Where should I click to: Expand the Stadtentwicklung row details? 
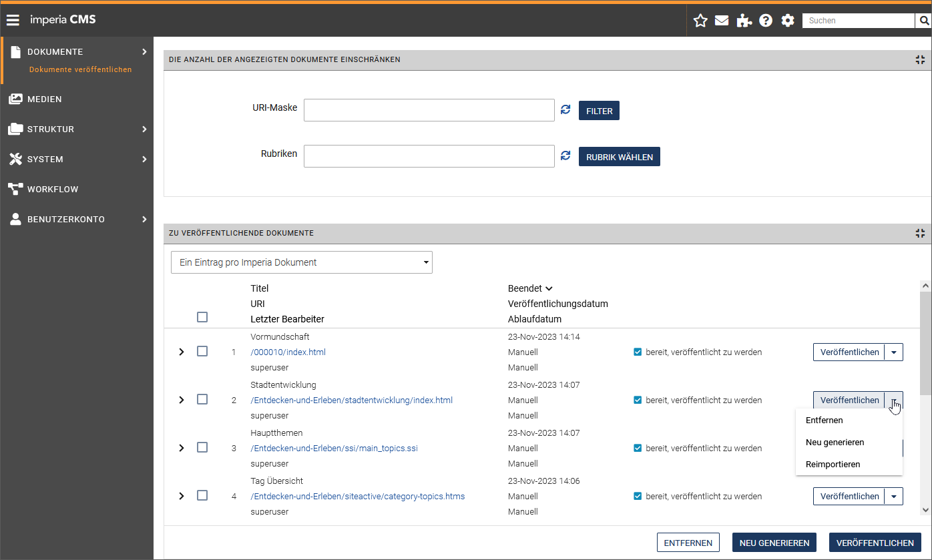coord(182,400)
